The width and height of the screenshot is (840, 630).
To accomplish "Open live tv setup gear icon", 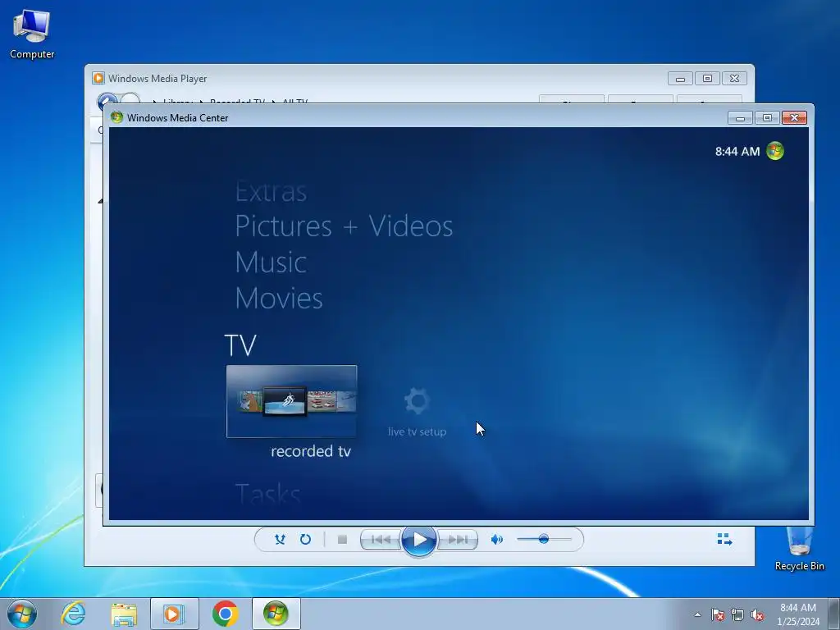I will click(x=417, y=401).
